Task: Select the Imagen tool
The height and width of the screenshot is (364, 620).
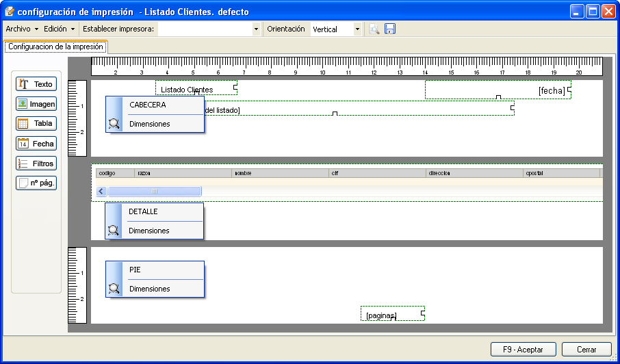Action: tap(36, 104)
